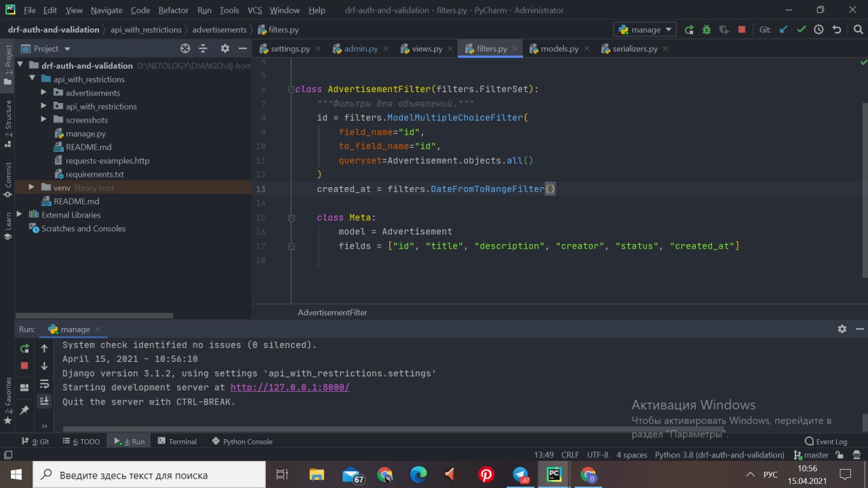Open the Learn side tab
The image size is (868, 488).
click(x=7, y=226)
